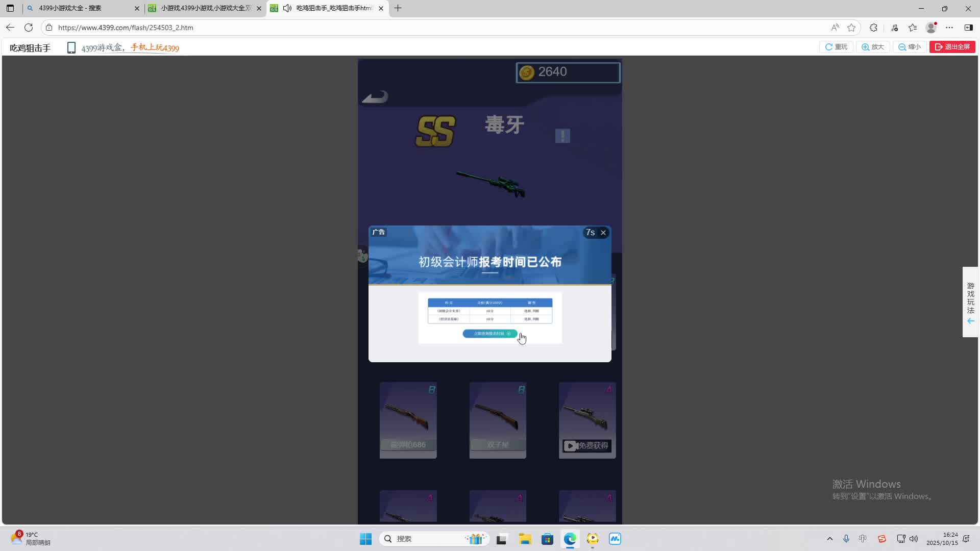Viewport: 980px width, 551px height.
Task: Show hidden system tray icons
Action: click(829, 539)
